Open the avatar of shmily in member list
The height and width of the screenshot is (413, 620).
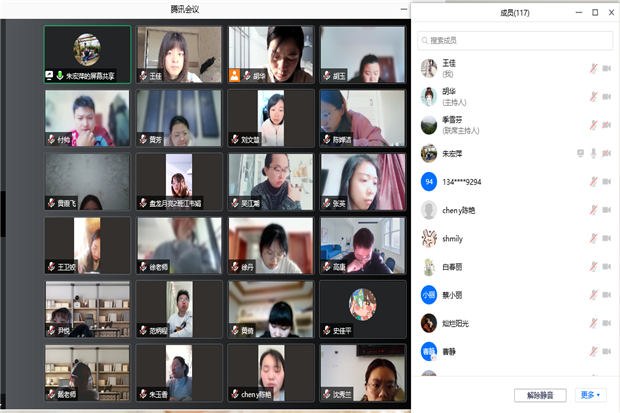pyautogui.click(x=428, y=238)
